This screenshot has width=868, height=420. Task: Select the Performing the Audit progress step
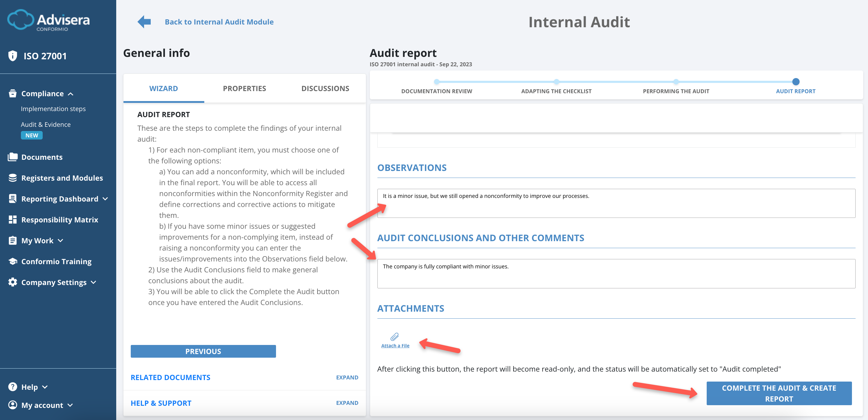[676, 91]
